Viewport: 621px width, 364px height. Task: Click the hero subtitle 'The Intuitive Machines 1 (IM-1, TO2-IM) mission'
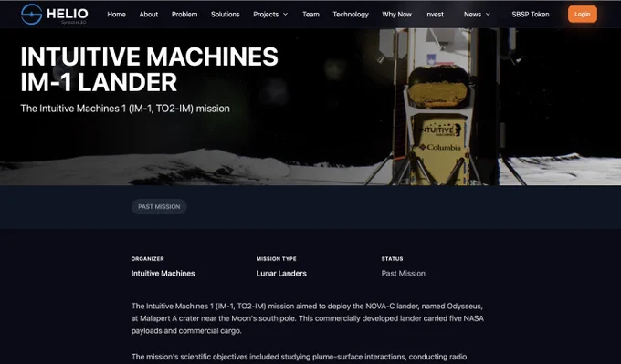click(x=125, y=109)
